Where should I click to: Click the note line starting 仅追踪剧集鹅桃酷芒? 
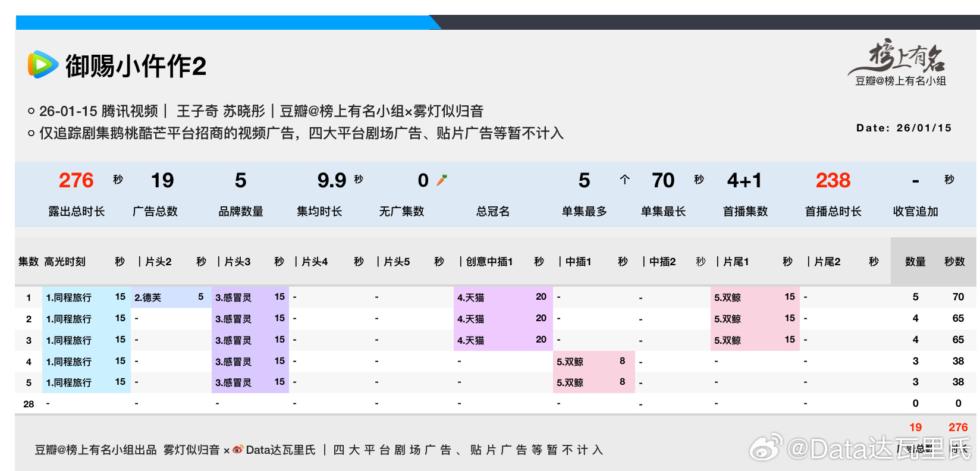pyautogui.click(x=301, y=133)
